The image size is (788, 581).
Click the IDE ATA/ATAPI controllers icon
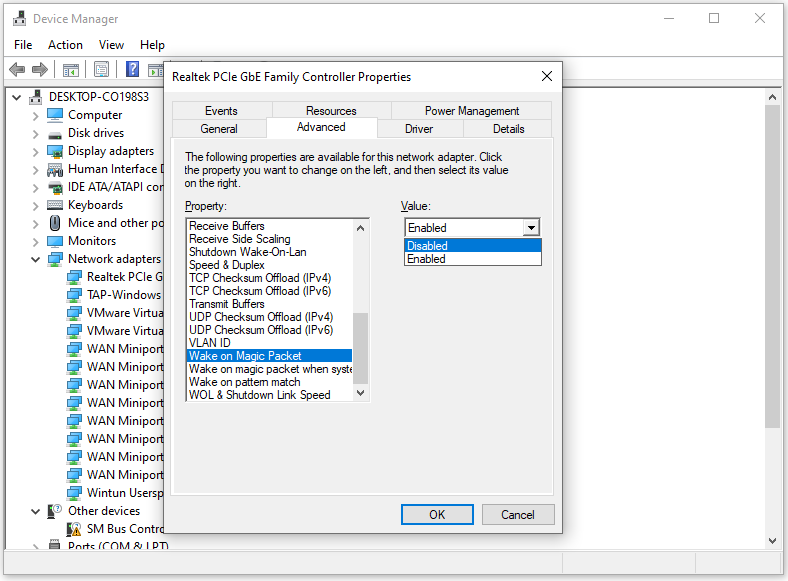coord(55,187)
